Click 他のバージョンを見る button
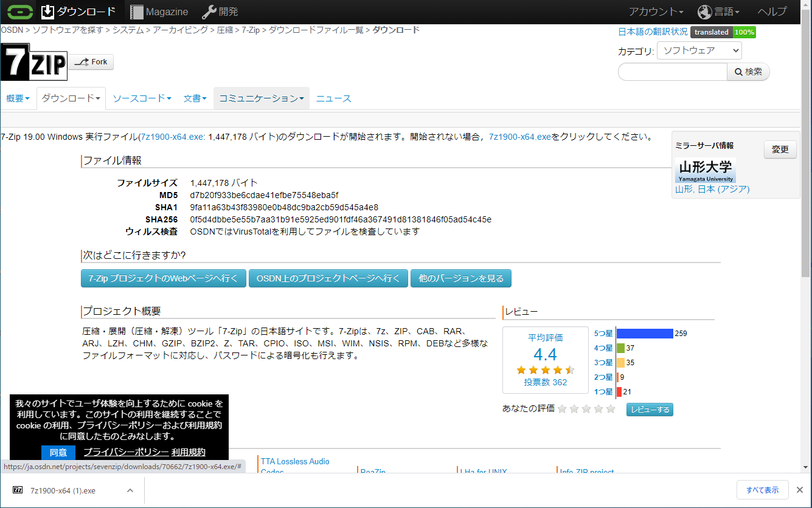This screenshot has width=812, height=508. 461,278
